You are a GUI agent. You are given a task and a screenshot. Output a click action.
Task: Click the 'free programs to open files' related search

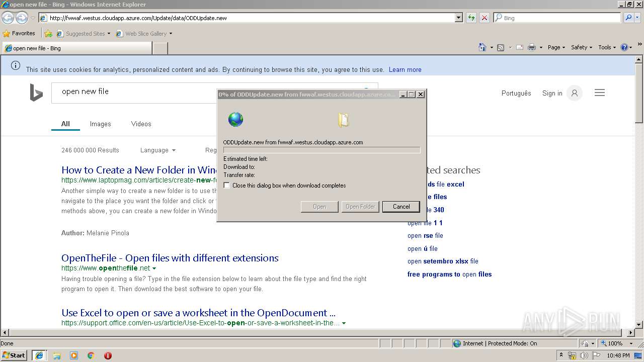click(x=449, y=275)
